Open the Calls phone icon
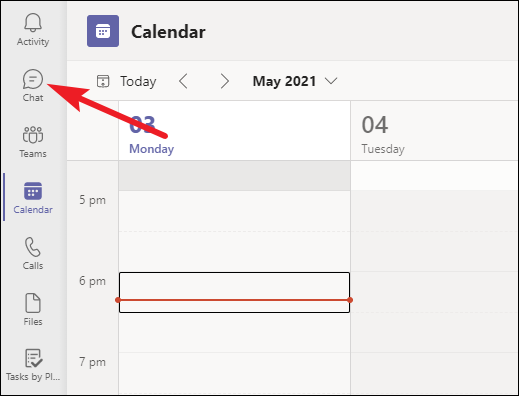The width and height of the screenshot is (519, 396). point(33,253)
